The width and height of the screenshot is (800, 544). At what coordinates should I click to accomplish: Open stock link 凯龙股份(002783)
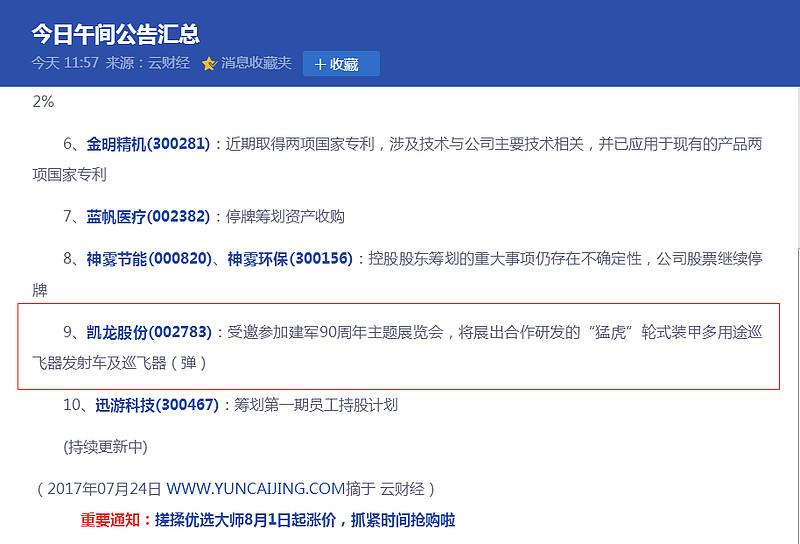[x=148, y=332]
